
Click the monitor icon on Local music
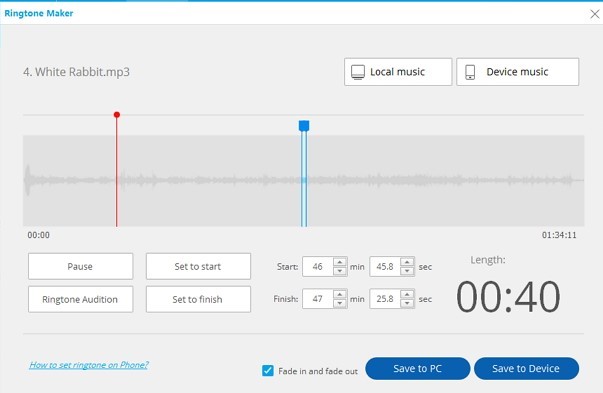[x=358, y=72]
